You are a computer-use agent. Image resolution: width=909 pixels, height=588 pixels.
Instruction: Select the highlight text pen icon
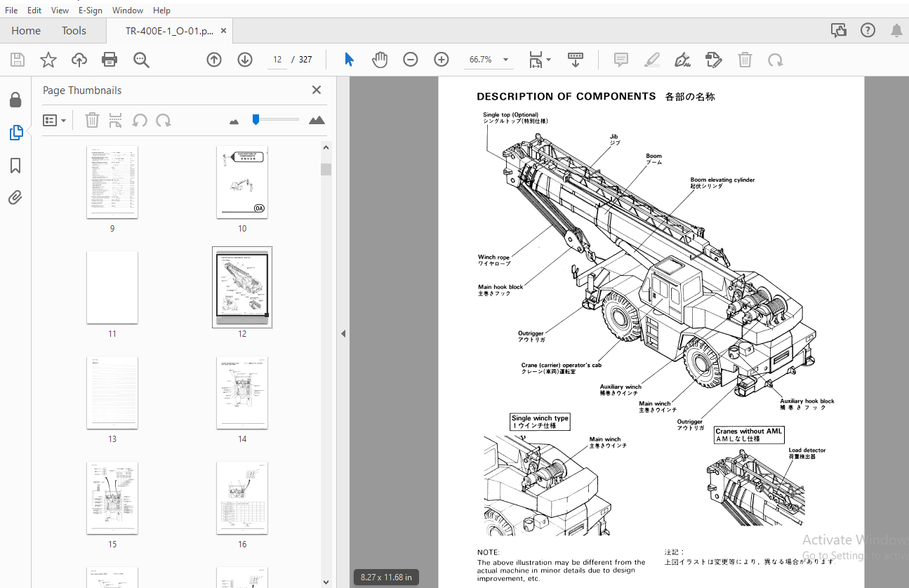(x=652, y=60)
